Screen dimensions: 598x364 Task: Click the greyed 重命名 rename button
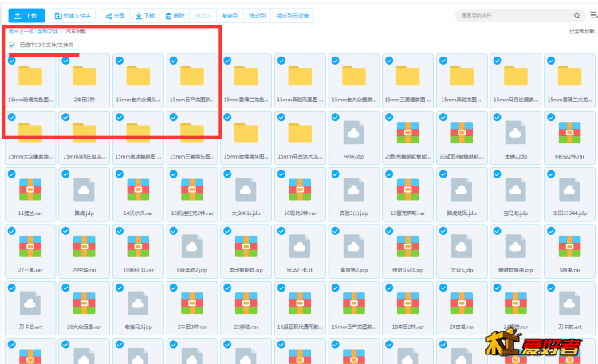(x=203, y=16)
